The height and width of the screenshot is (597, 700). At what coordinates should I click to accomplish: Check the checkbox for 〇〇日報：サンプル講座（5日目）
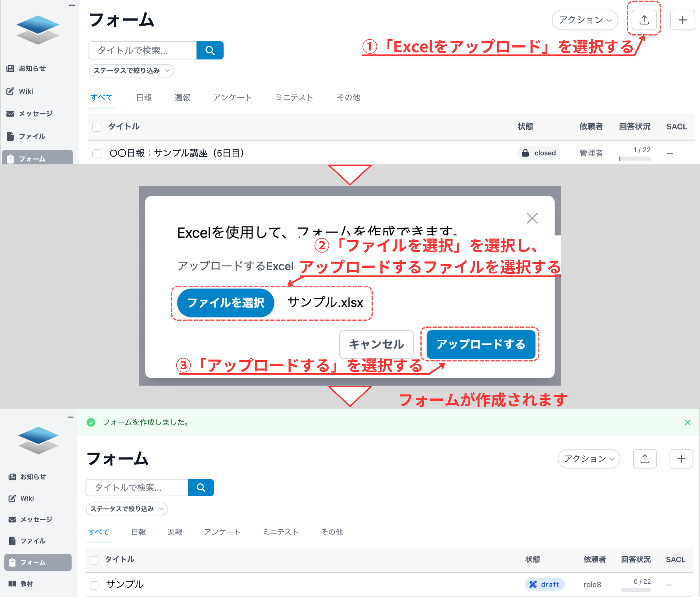(97, 153)
